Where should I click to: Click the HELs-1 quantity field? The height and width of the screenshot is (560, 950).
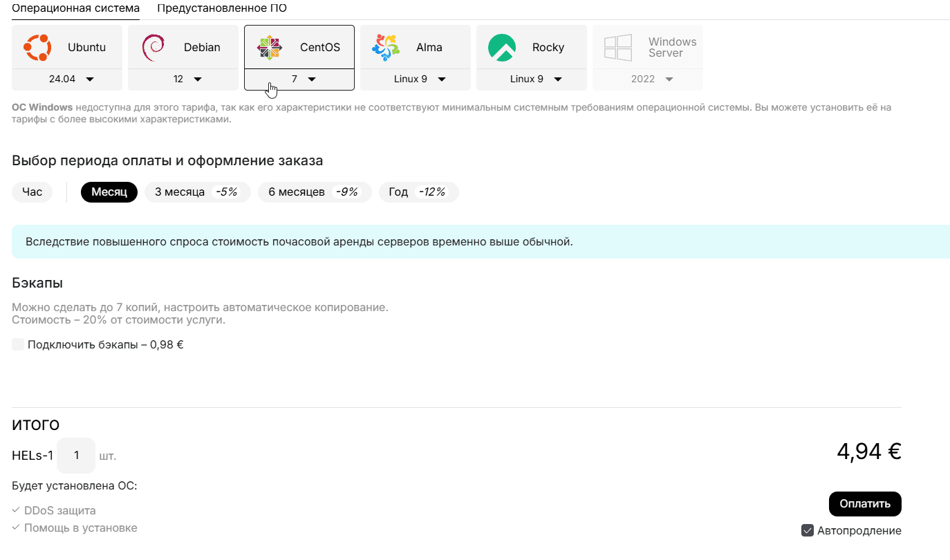tap(76, 456)
